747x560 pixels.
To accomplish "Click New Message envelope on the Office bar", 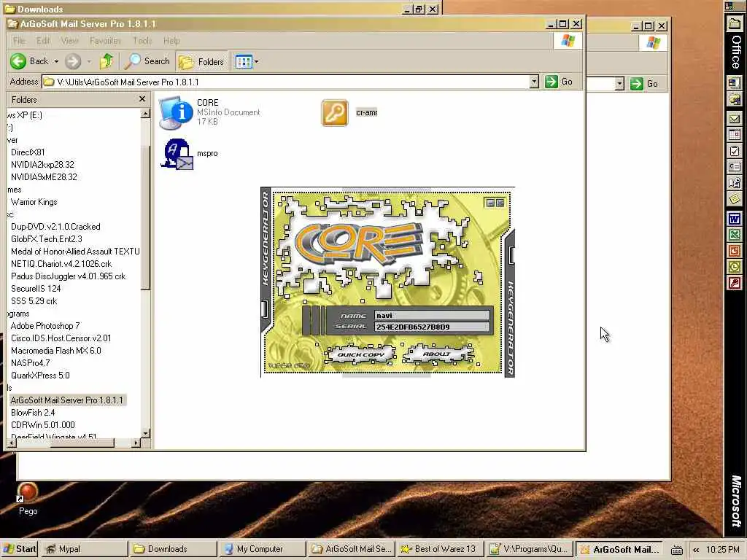I will click(x=735, y=119).
